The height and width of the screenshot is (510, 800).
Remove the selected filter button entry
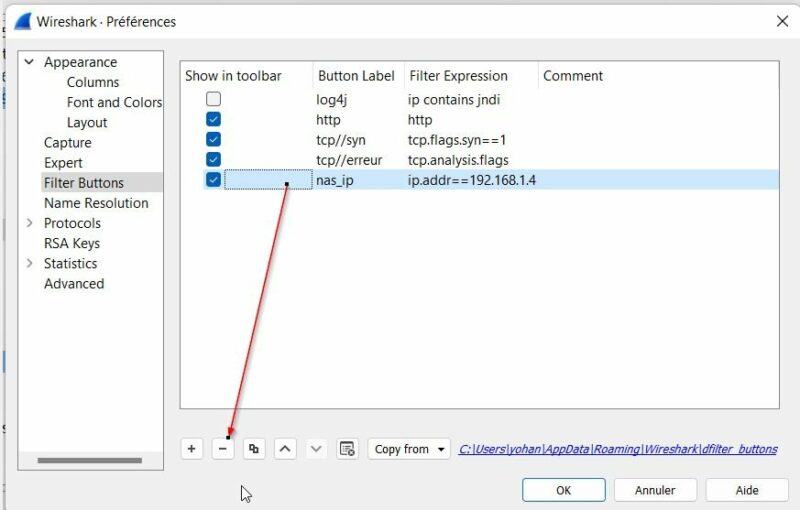click(223, 449)
